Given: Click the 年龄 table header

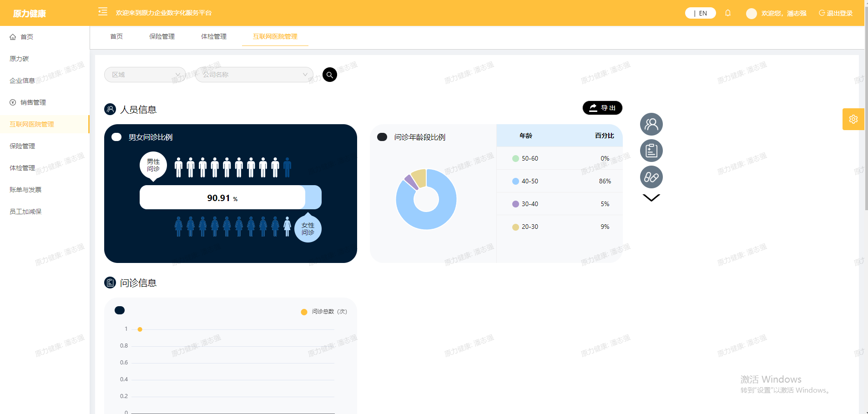Looking at the screenshot, I should pos(526,136).
